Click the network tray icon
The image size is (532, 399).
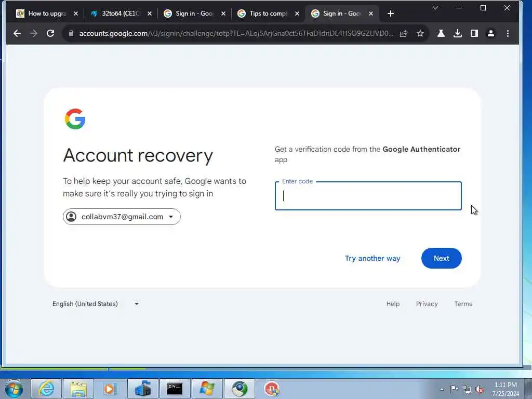tap(467, 389)
